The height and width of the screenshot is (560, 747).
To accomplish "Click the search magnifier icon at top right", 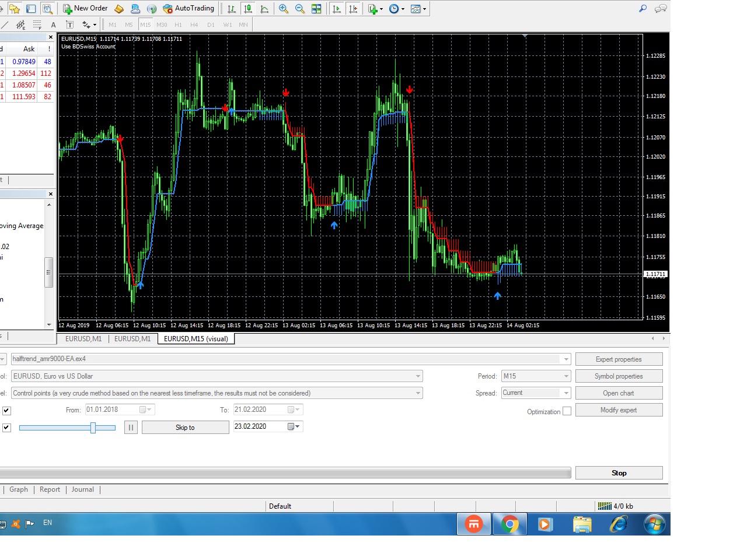I will coord(643,9).
